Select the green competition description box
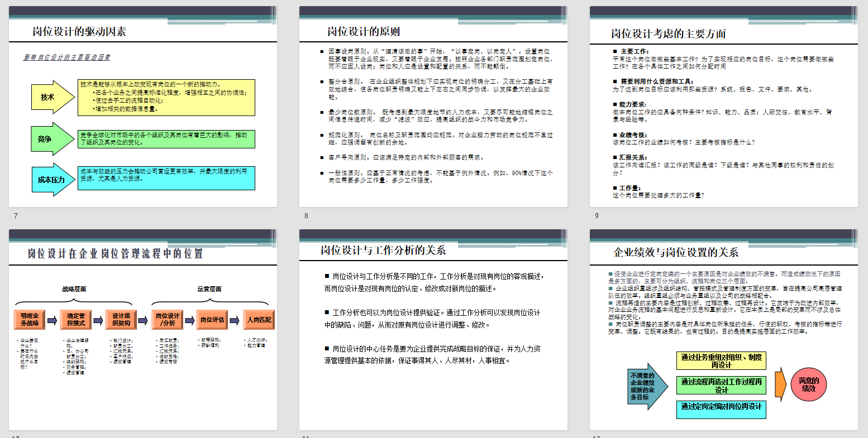 (x=166, y=139)
